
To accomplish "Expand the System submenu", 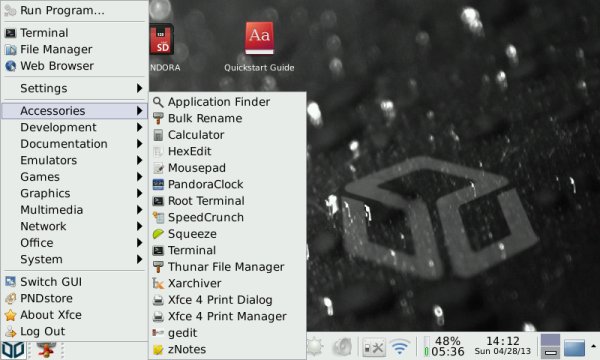I will tap(75, 259).
